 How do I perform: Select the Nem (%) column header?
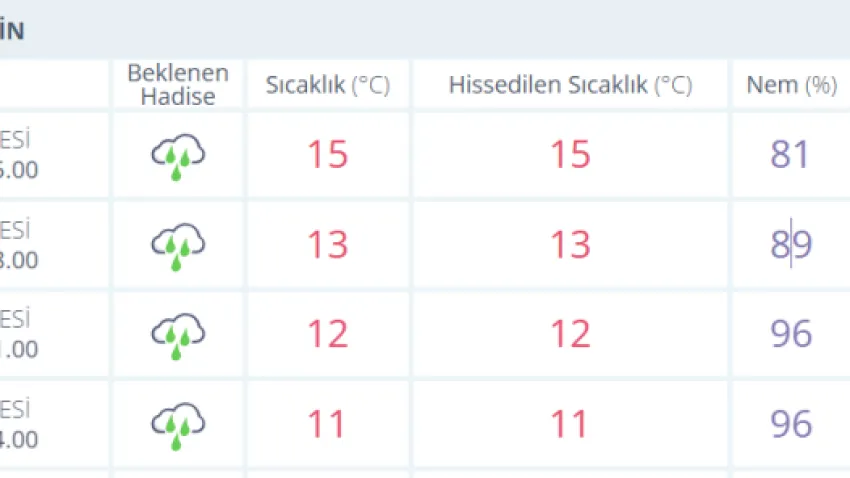791,85
